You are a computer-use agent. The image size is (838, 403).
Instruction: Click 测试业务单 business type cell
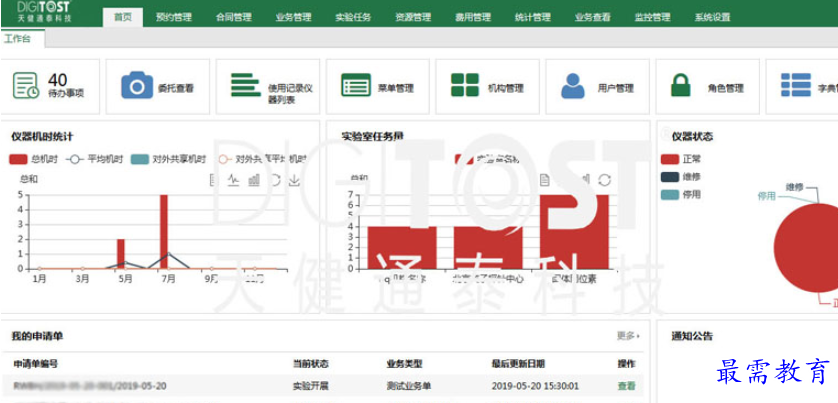pos(408,386)
